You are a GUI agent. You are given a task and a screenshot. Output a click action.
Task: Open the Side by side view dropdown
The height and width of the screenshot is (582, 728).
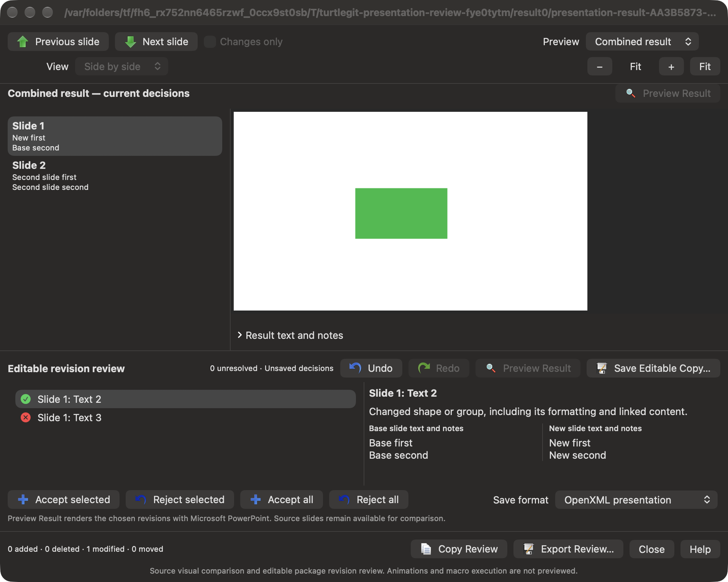121,67
